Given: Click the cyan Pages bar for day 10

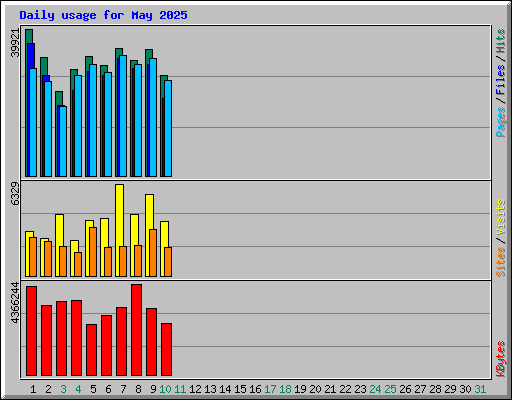Looking at the screenshot, I should [168, 128].
